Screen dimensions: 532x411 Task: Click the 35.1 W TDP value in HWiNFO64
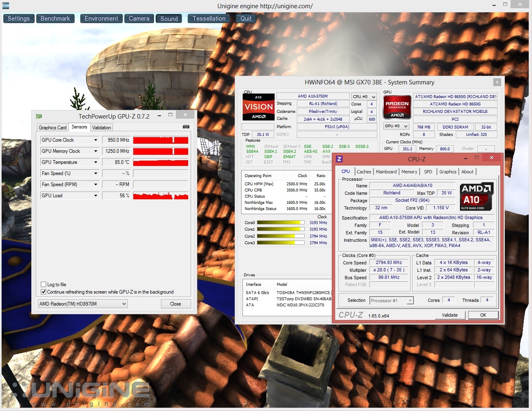263,134
